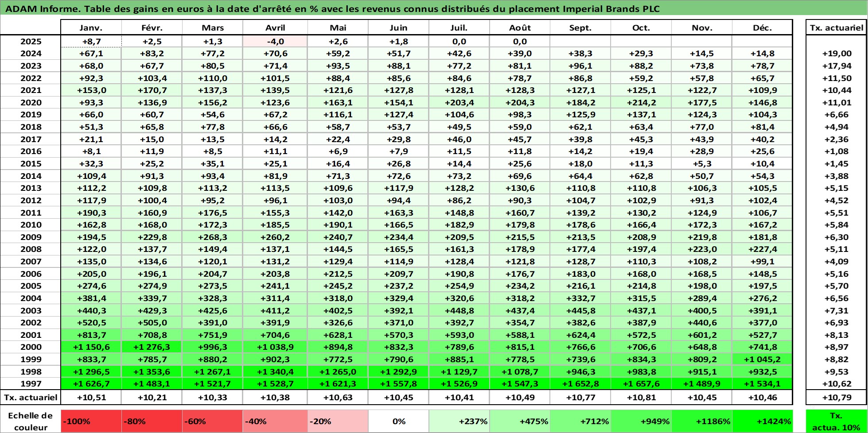
Task: Click the +712% color scale swatch
Action: 580,421
